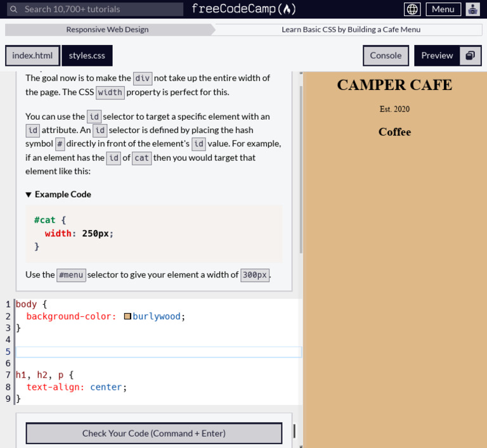Click 'cat' inline code in instructions
The height and width of the screenshot is (448, 487).
pyautogui.click(x=141, y=158)
